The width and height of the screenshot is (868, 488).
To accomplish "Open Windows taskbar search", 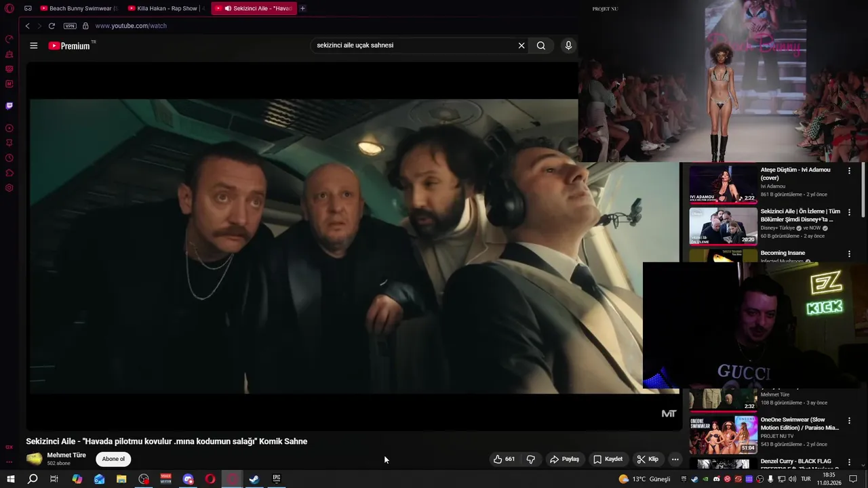I will pos(33,479).
